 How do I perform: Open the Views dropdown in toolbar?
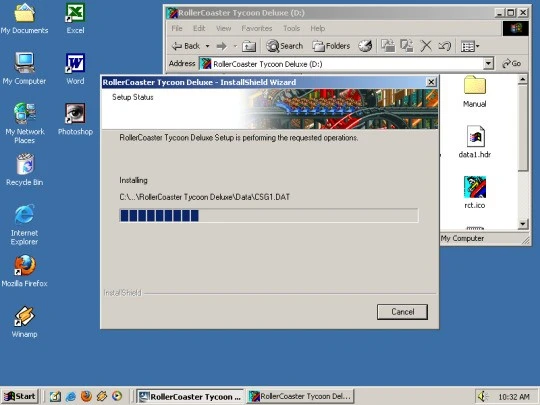click(470, 46)
